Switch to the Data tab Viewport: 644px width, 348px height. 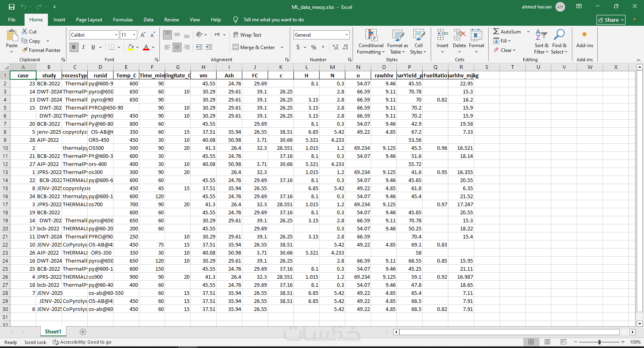[149, 20]
